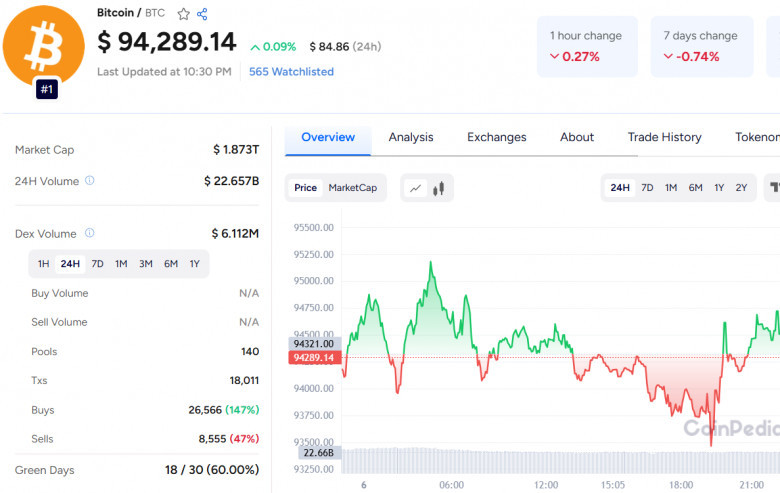Switch chart to line view icon

click(415, 188)
